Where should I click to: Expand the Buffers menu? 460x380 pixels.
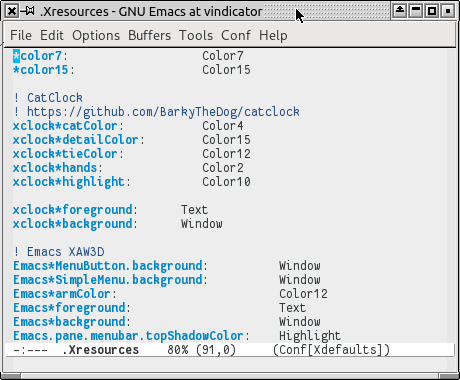[150, 35]
